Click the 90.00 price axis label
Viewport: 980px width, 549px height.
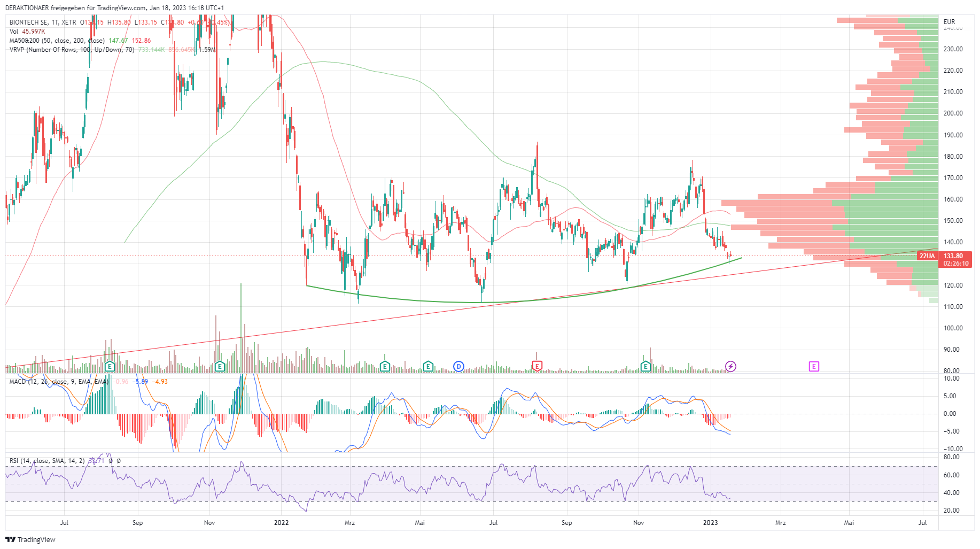point(951,350)
